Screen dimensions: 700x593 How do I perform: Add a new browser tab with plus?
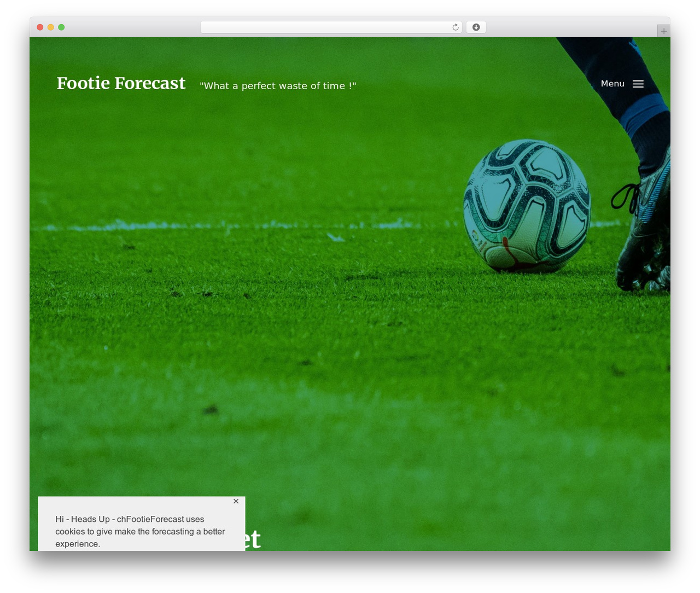coord(663,31)
